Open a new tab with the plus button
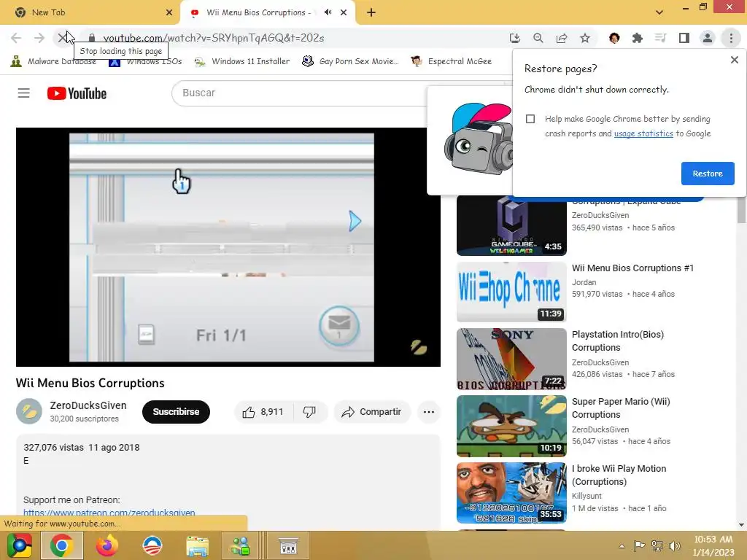 coord(371,13)
